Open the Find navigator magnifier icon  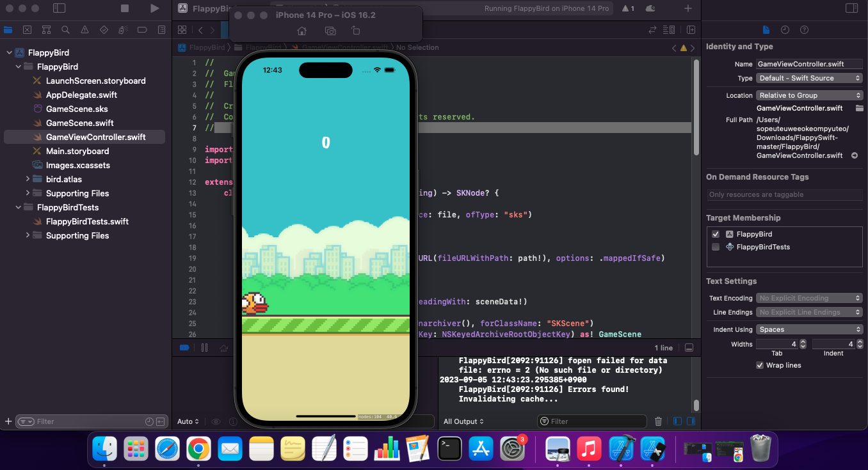coord(65,29)
